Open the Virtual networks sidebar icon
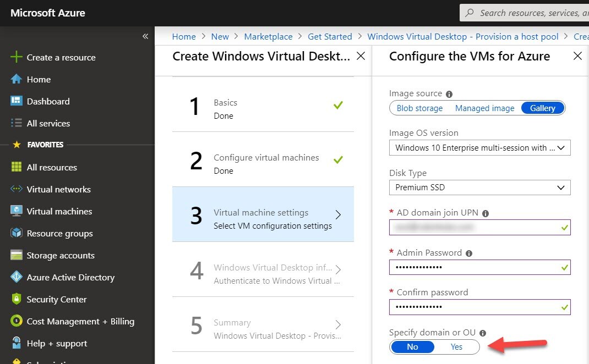Image resolution: width=589 pixels, height=364 pixels. [17, 189]
